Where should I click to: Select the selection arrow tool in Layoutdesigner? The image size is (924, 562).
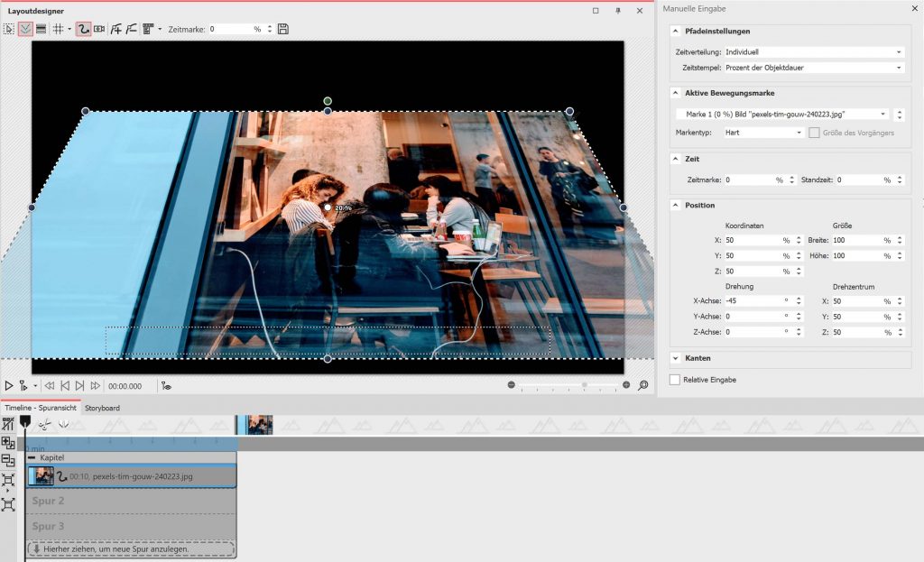pos(9,29)
